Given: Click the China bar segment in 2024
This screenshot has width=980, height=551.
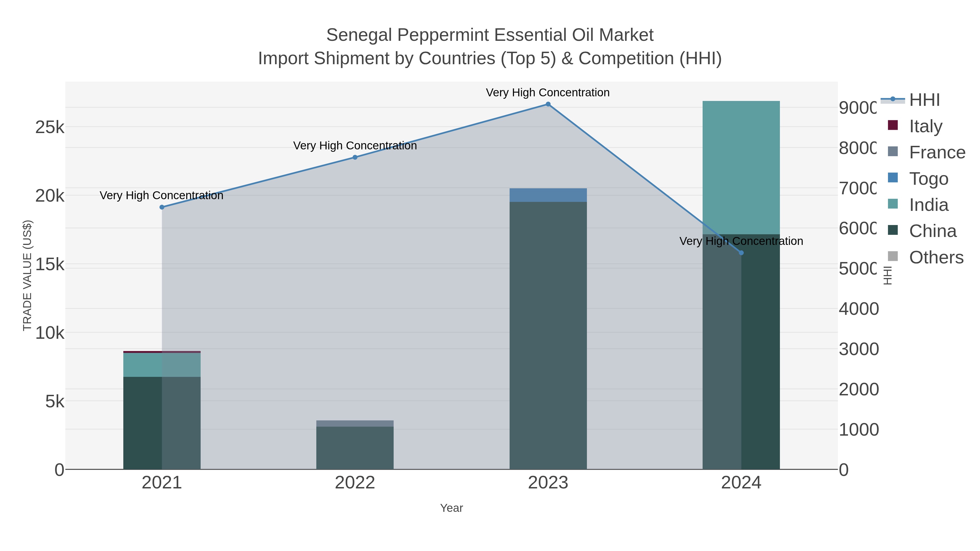Looking at the screenshot, I should [741, 352].
